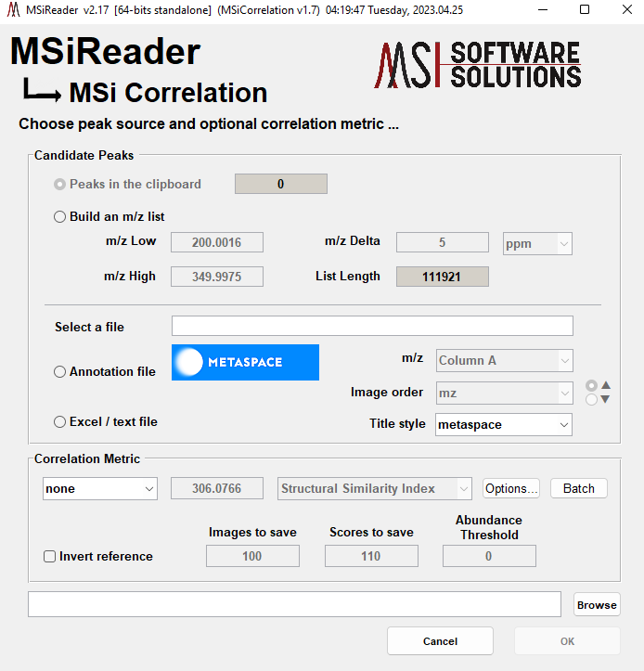
Task: Click the Batch button
Action: pyautogui.click(x=579, y=488)
